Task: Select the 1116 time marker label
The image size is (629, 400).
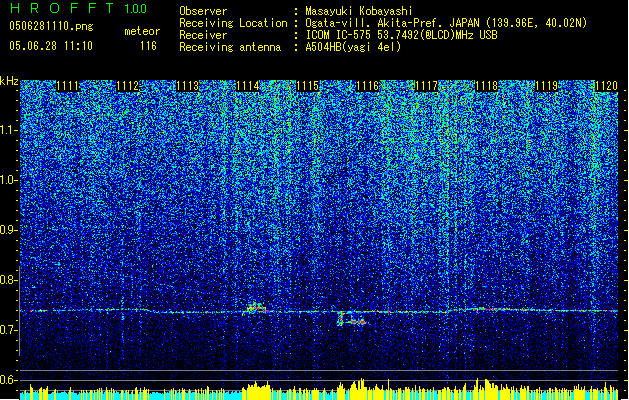Action: pos(367,86)
